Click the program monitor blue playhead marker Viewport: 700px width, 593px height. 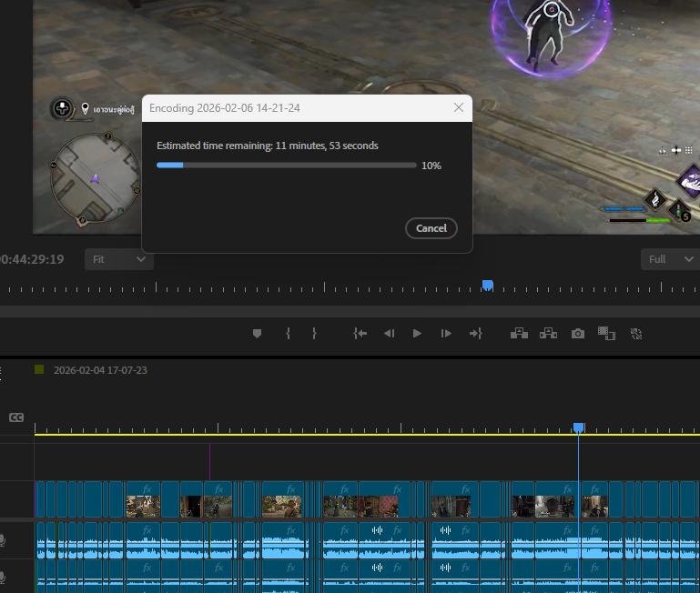pos(488,285)
